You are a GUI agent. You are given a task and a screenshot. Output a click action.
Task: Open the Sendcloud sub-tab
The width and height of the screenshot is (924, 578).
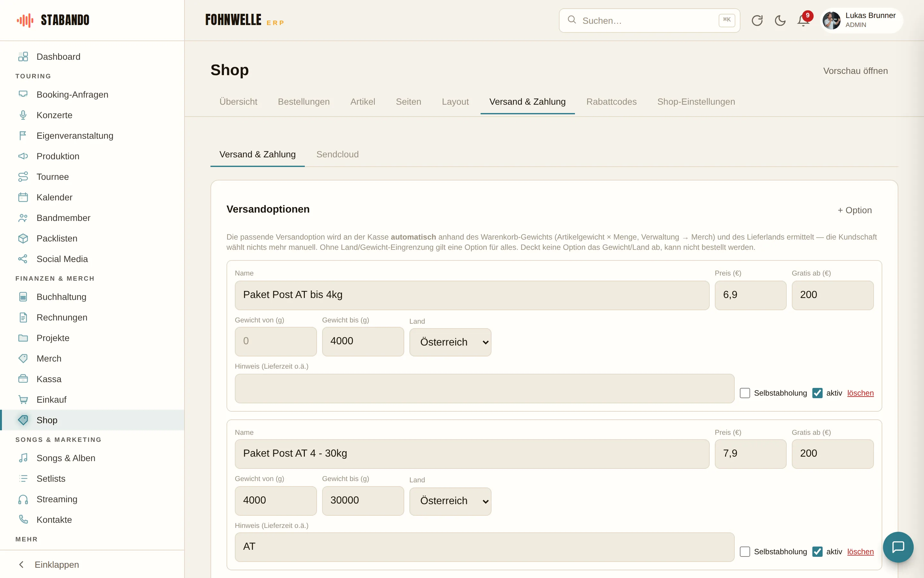337,154
